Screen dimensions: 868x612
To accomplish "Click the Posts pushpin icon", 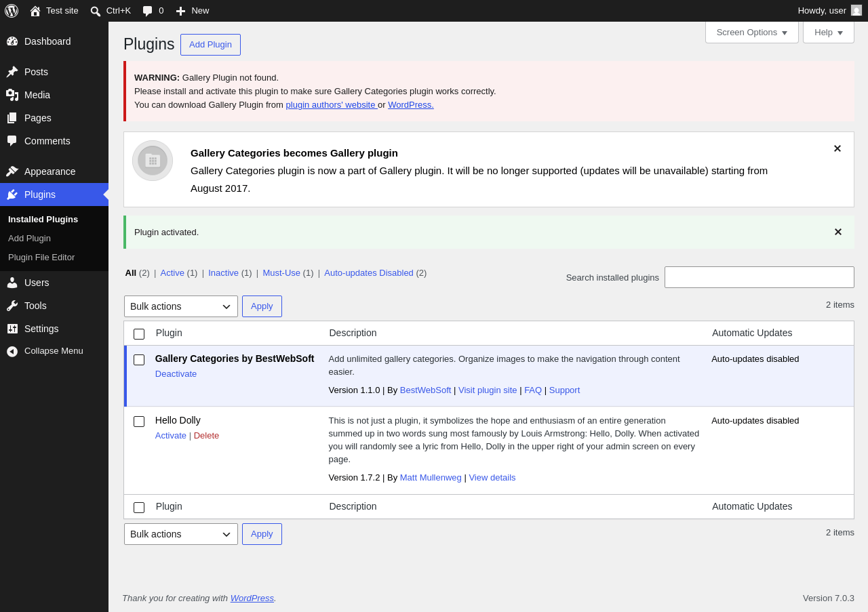I will 12,72.
